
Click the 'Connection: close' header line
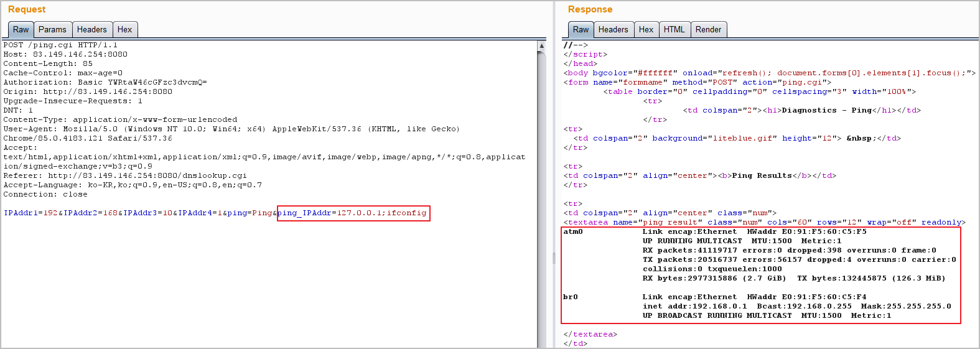pos(45,194)
